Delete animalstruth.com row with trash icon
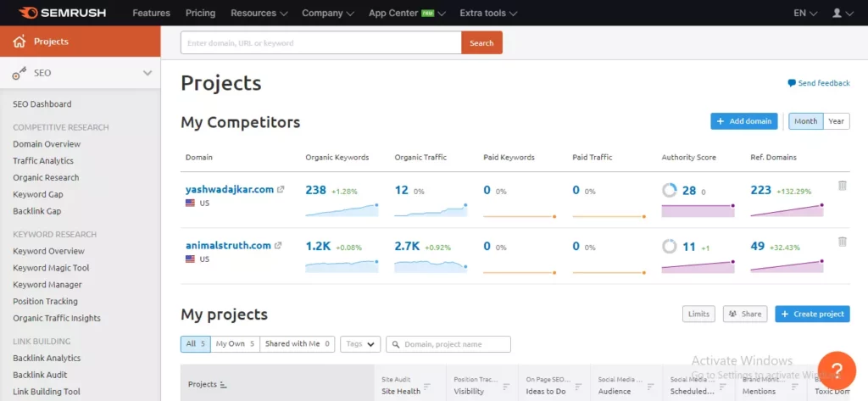 (x=842, y=242)
